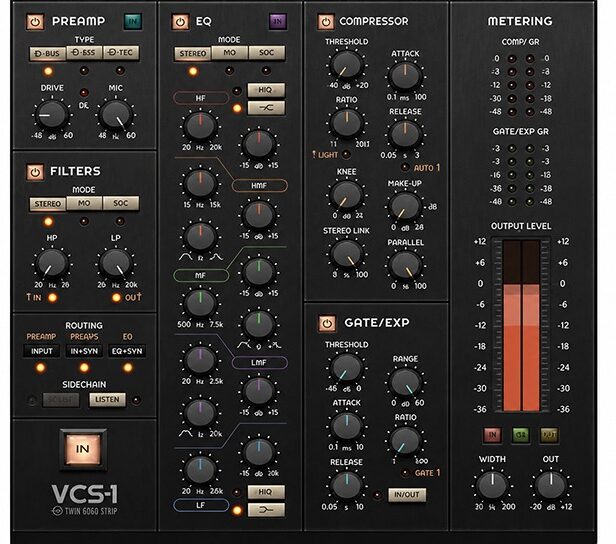Switch preamp type to D-BSS
Viewport: 616px width, 544px height.
tap(84, 52)
